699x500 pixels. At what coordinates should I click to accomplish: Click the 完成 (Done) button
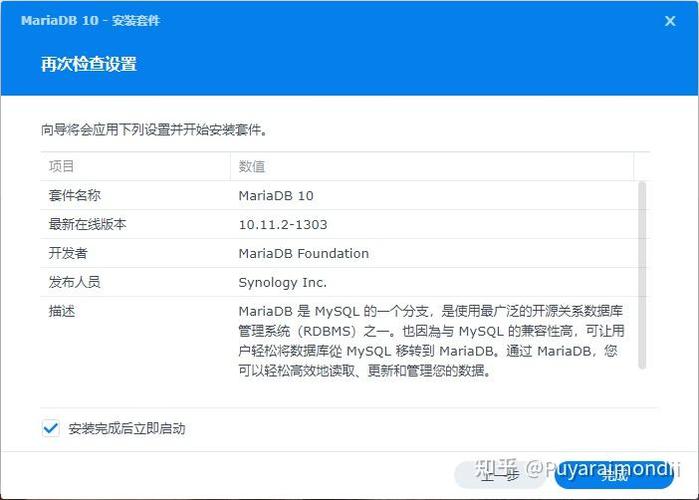point(614,475)
